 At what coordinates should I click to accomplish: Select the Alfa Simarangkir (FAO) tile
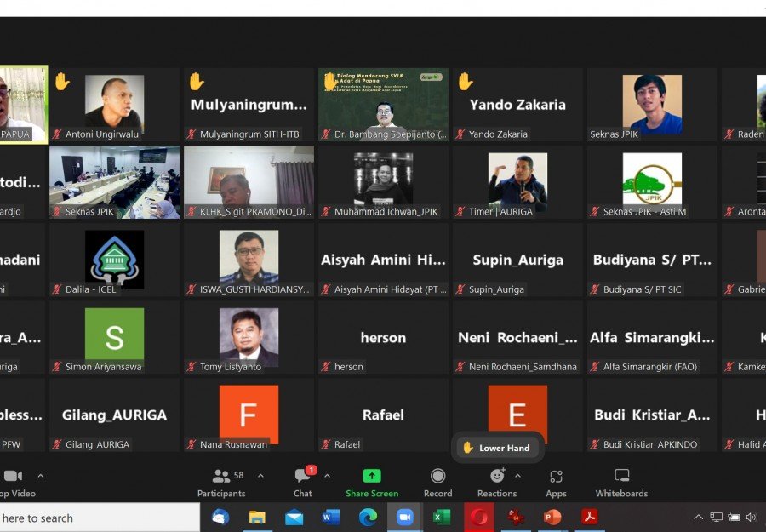(652, 338)
